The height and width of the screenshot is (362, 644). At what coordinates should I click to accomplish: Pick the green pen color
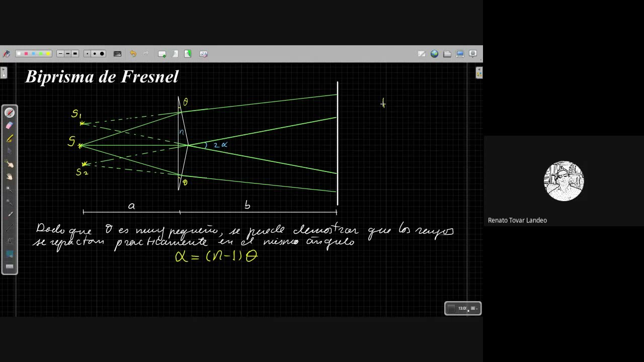(41, 54)
